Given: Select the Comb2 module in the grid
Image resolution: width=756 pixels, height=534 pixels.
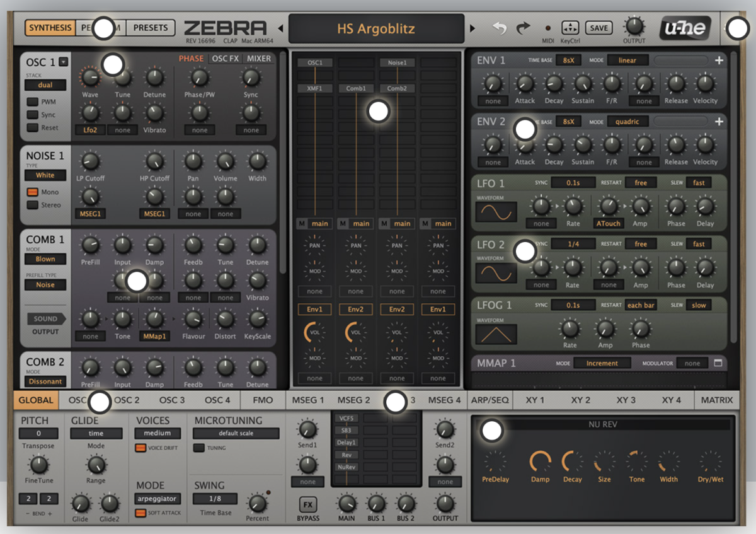Looking at the screenshot, I should (x=397, y=89).
